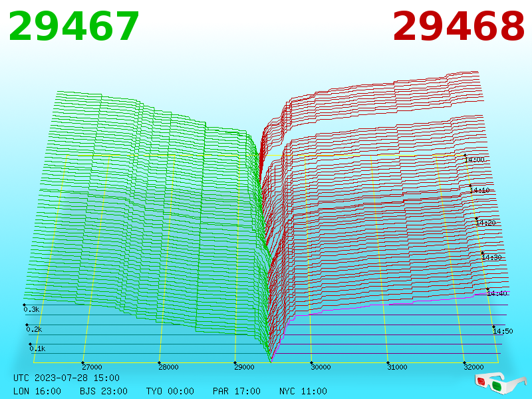Image resolution: width=532 pixels, height=399 pixels.
Task: Click the NYC 11:00 clock text
Action: pos(303,391)
